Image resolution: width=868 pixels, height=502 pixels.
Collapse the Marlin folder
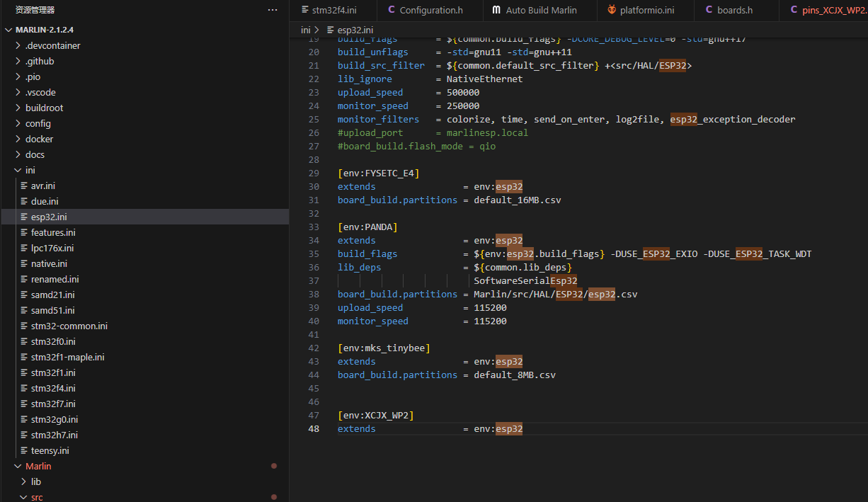(144, 466)
